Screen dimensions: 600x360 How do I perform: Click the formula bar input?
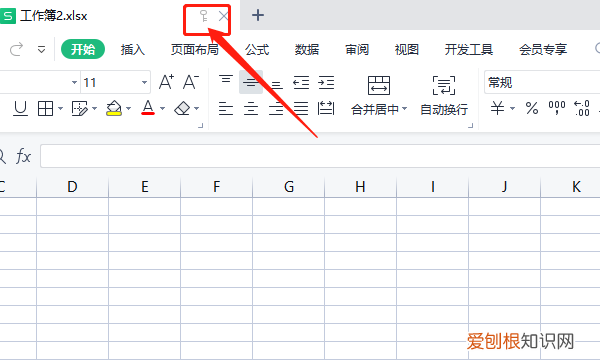point(320,156)
